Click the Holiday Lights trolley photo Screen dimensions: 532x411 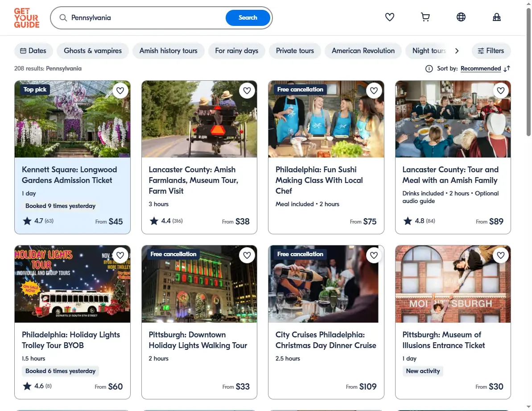click(x=72, y=284)
